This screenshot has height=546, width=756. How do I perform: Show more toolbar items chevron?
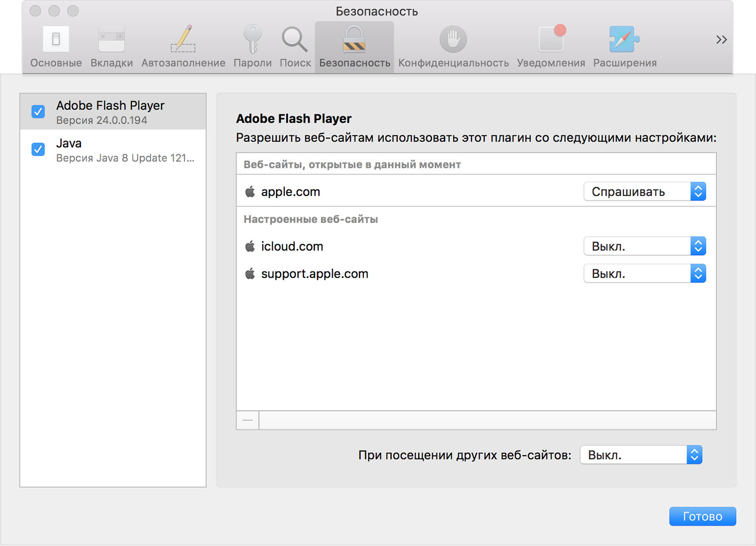(721, 40)
